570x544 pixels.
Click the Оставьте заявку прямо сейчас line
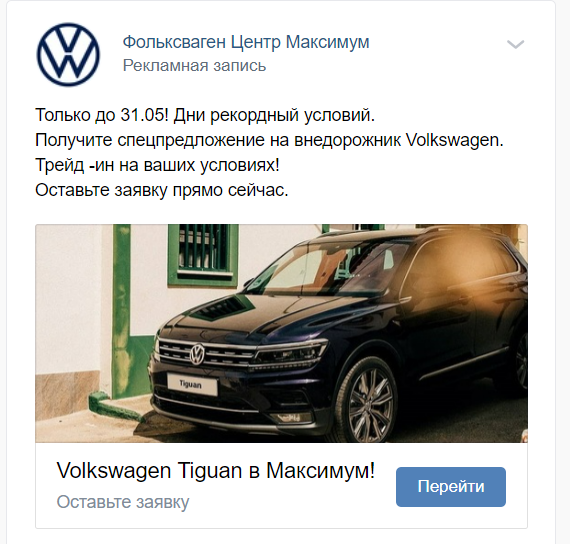tap(162, 190)
